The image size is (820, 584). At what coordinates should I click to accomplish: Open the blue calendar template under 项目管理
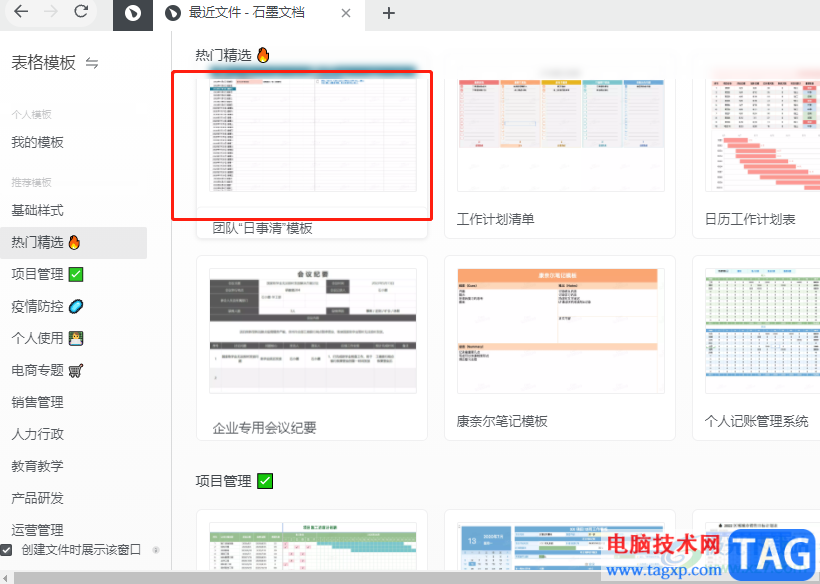[561, 545]
